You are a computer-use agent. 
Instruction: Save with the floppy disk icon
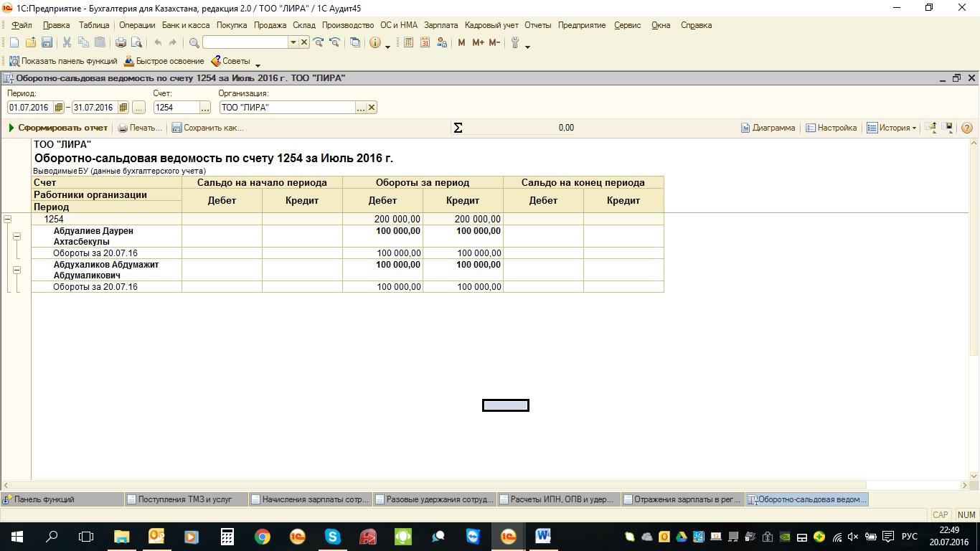(47, 42)
